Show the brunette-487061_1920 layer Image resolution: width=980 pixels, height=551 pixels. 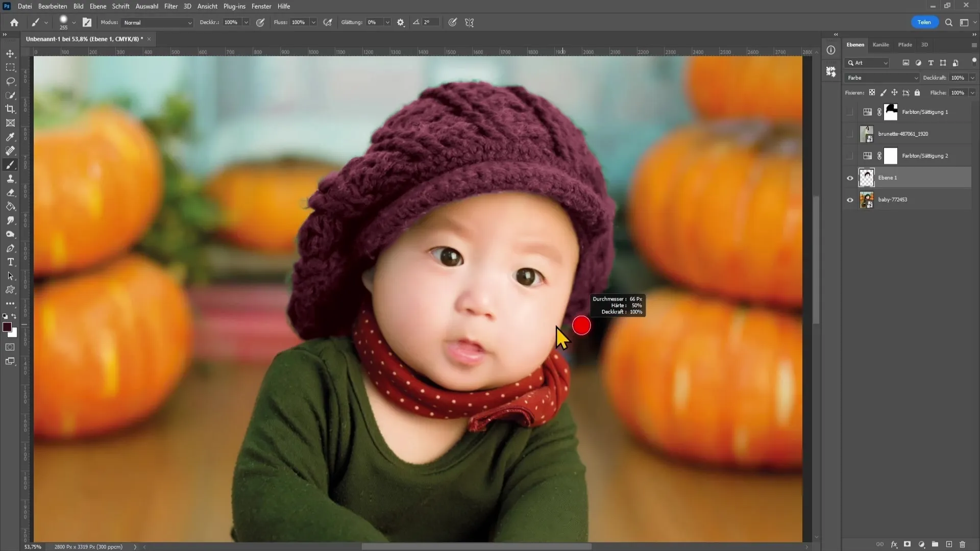tap(850, 134)
